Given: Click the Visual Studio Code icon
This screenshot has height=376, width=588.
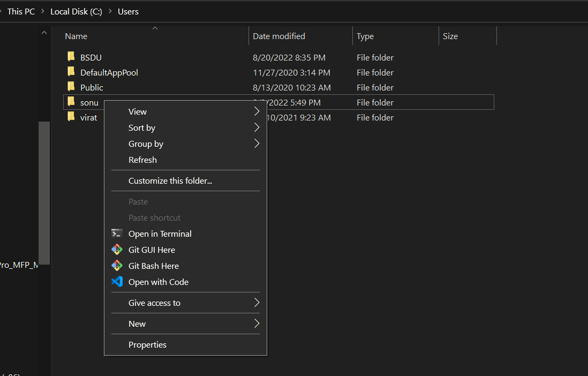Looking at the screenshot, I should (117, 282).
